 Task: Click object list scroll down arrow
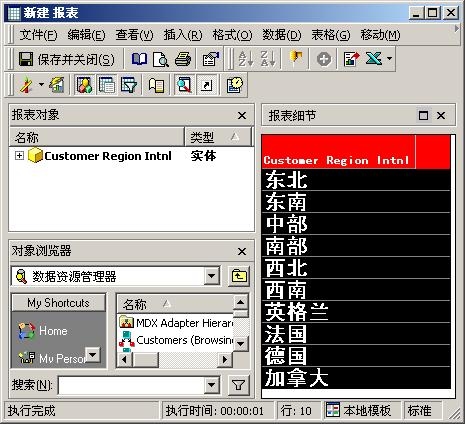click(240, 343)
